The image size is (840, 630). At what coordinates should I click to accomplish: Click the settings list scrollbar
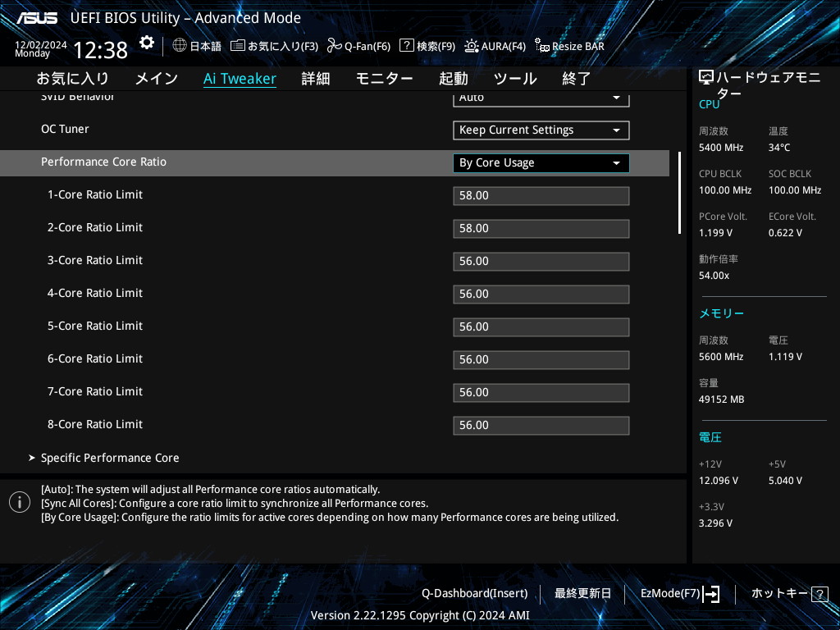679,193
